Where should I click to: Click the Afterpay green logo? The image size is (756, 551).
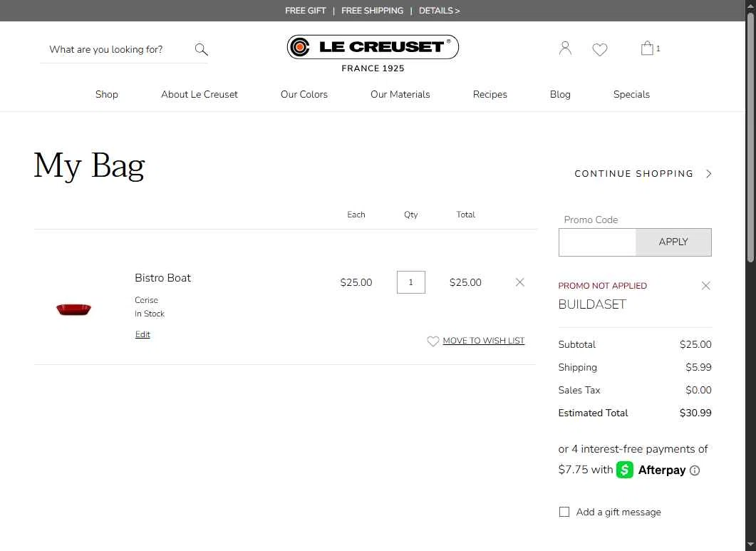tap(625, 470)
